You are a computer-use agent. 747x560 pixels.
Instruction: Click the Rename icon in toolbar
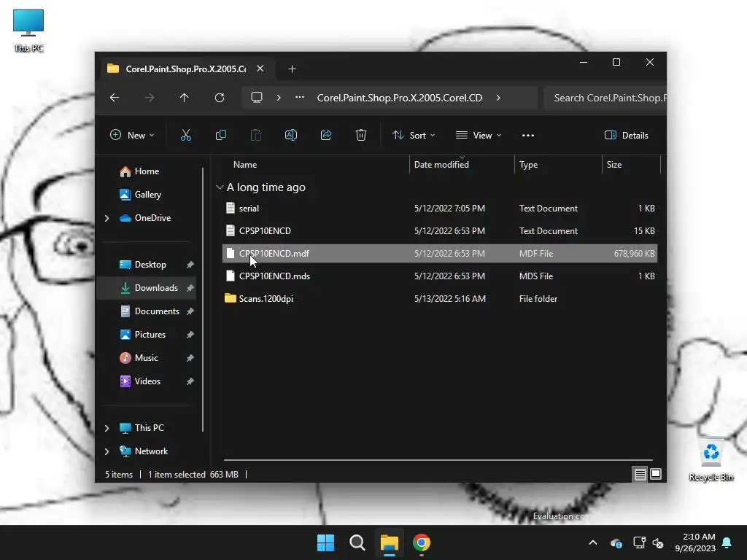pos(290,135)
